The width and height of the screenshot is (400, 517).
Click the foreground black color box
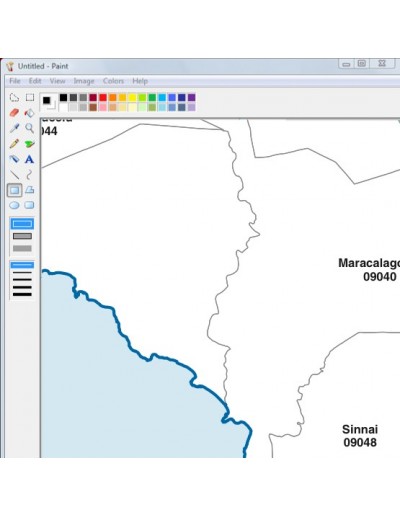(x=47, y=100)
